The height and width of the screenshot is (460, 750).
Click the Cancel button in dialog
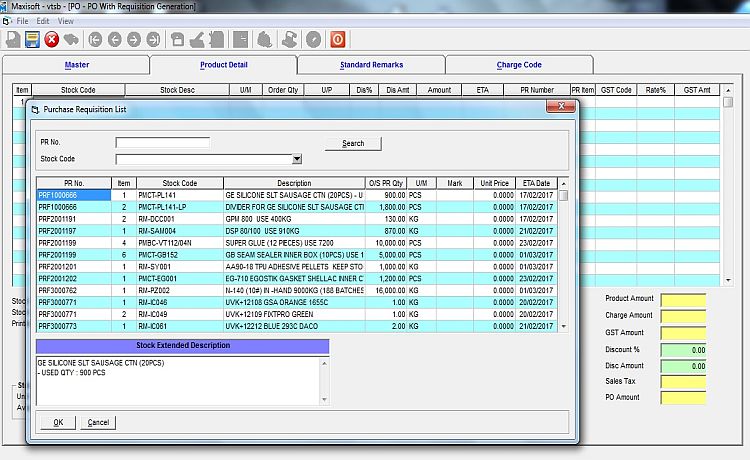click(98, 422)
